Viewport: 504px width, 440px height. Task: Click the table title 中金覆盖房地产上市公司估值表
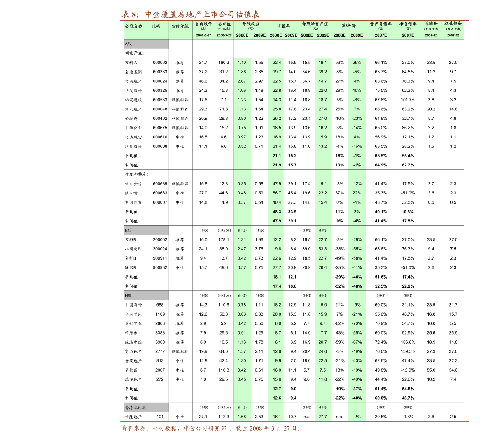(x=191, y=14)
